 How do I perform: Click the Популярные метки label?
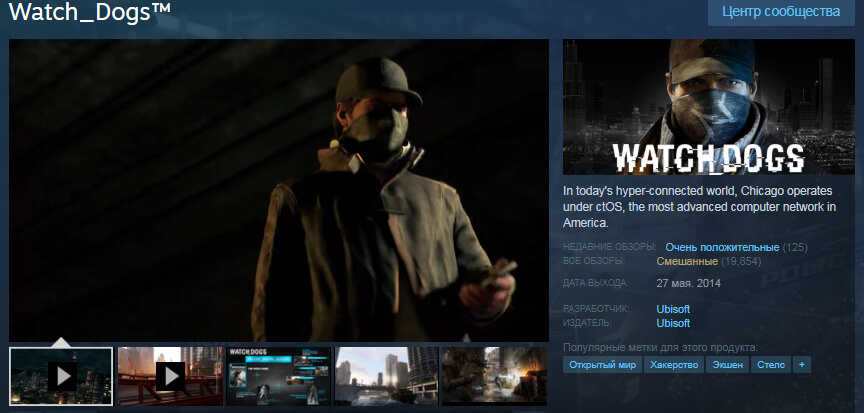(x=661, y=347)
